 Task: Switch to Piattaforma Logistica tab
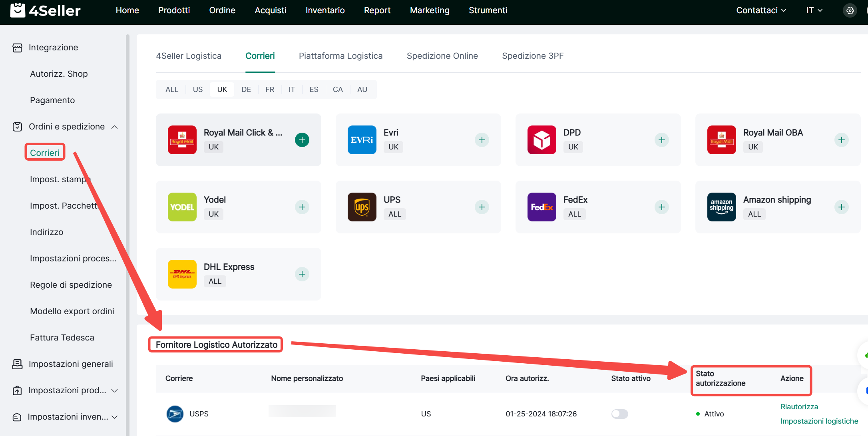[x=340, y=56]
